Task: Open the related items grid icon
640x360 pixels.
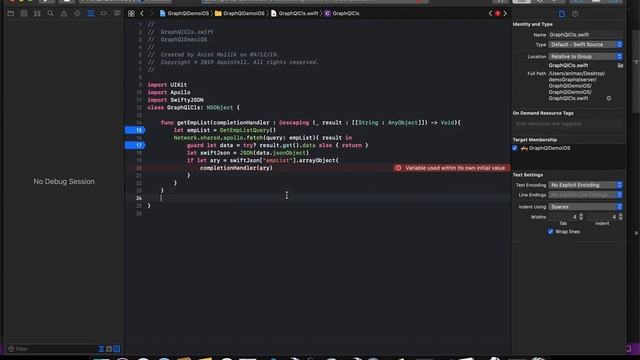Action: pos(131,13)
